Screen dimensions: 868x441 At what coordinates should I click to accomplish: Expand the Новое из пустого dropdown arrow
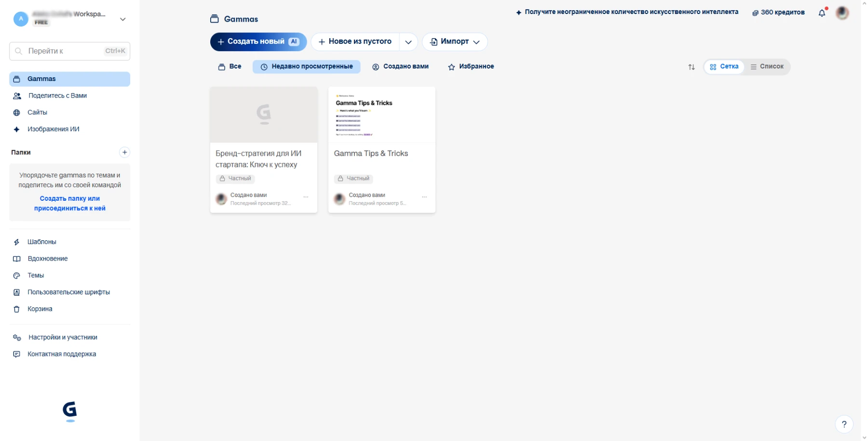click(408, 42)
